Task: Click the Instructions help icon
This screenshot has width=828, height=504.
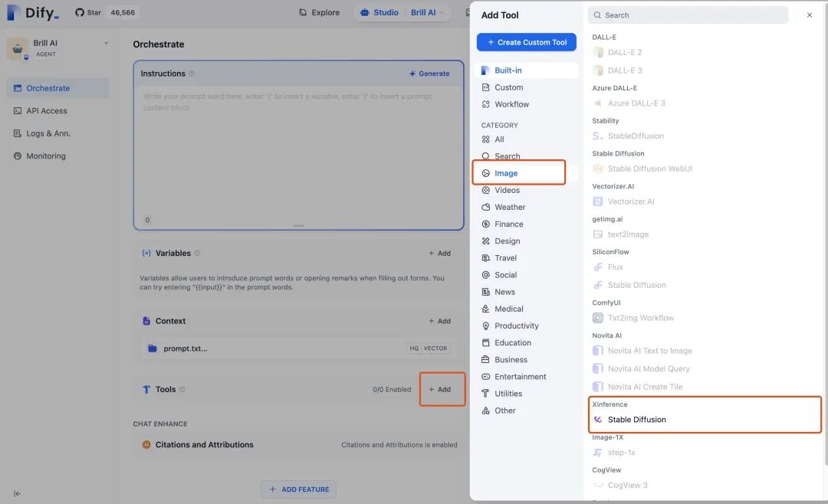Action: (x=192, y=74)
